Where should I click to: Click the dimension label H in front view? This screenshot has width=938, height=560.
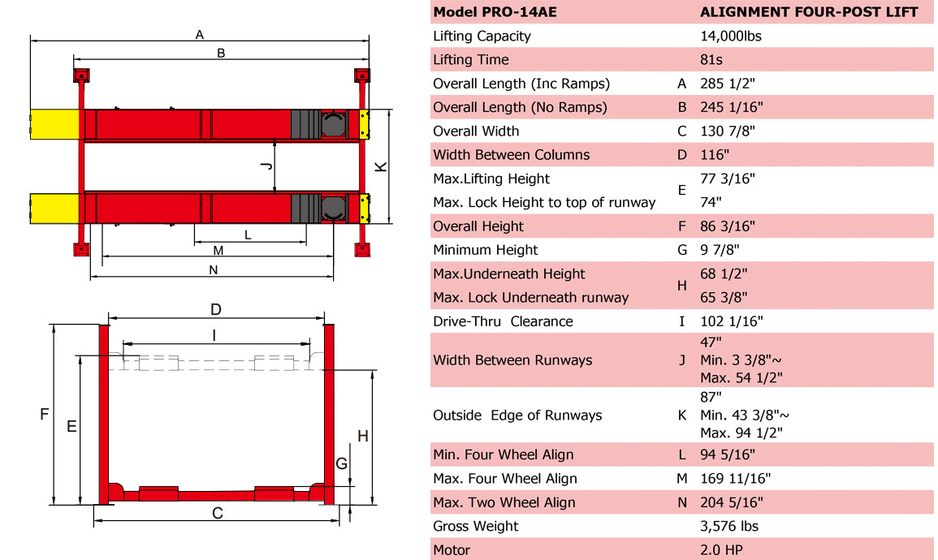[x=363, y=436]
